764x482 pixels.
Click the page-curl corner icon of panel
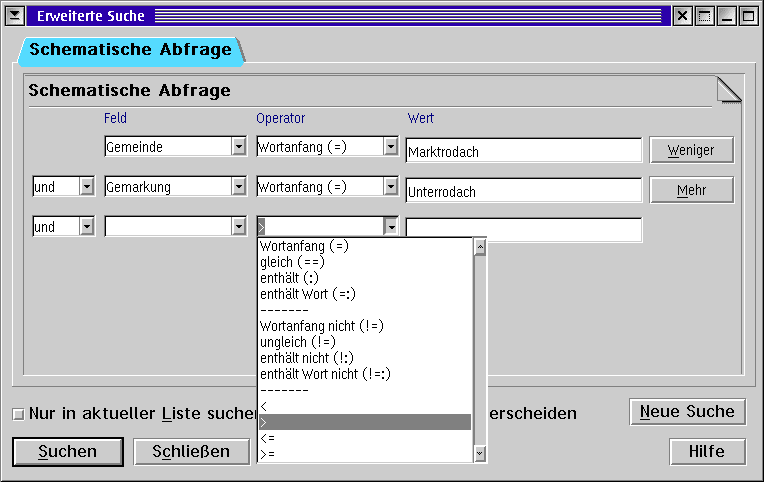[x=729, y=89]
